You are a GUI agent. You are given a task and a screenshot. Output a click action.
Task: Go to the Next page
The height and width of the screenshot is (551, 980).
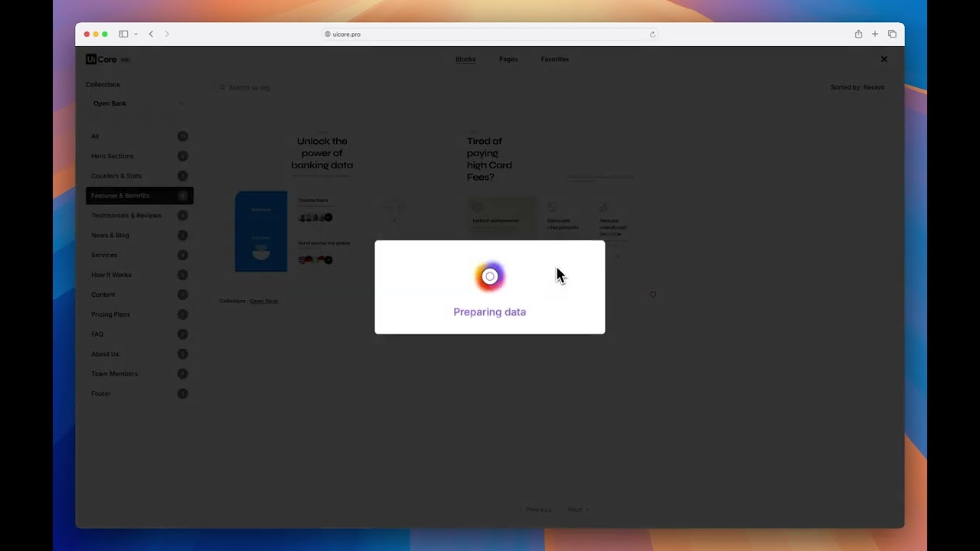coord(578,510)
